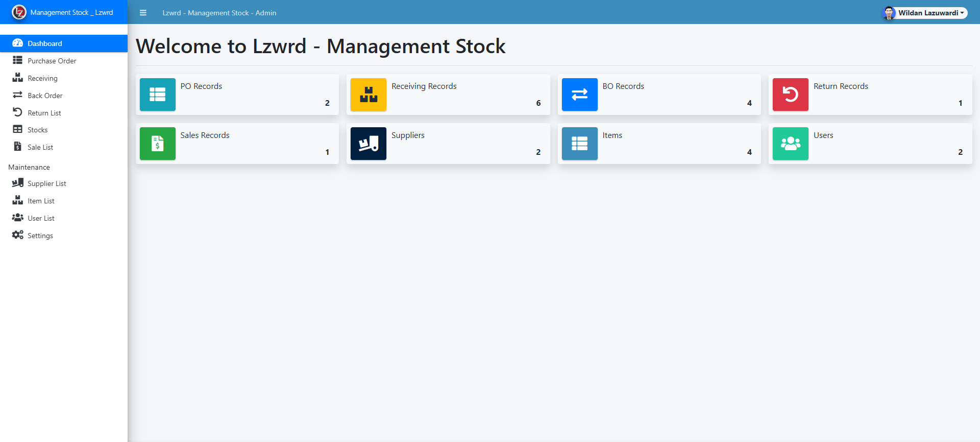Open Settings under Maintenance
This screenshot has height=442, width=980.
click(40, 236)
